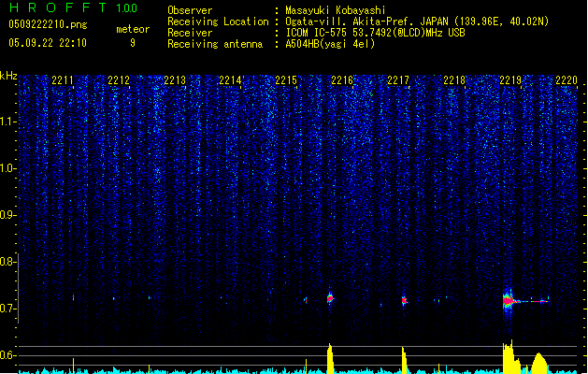Click the 2218 time marker
The width and height of the screenshot is (588, 374).
pos(454,79)
